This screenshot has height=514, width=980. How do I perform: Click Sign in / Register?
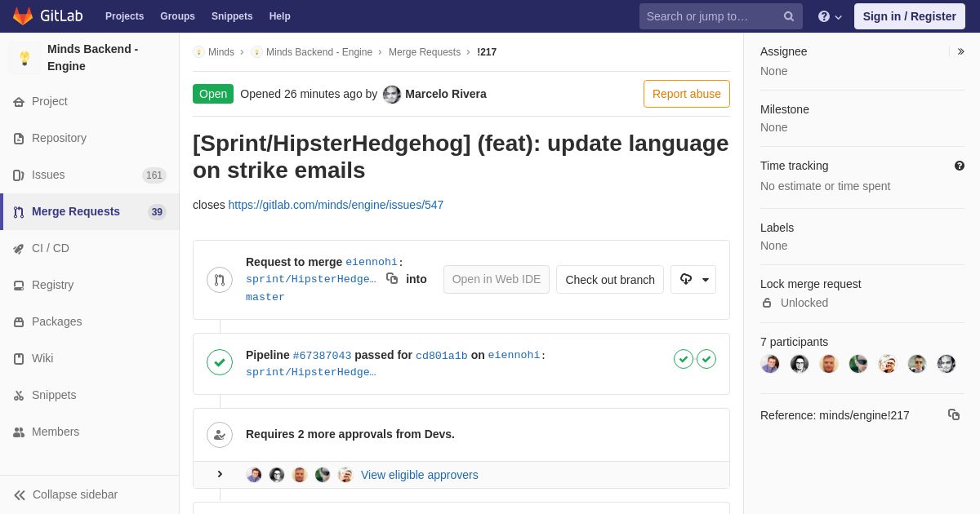click(909, 16)
